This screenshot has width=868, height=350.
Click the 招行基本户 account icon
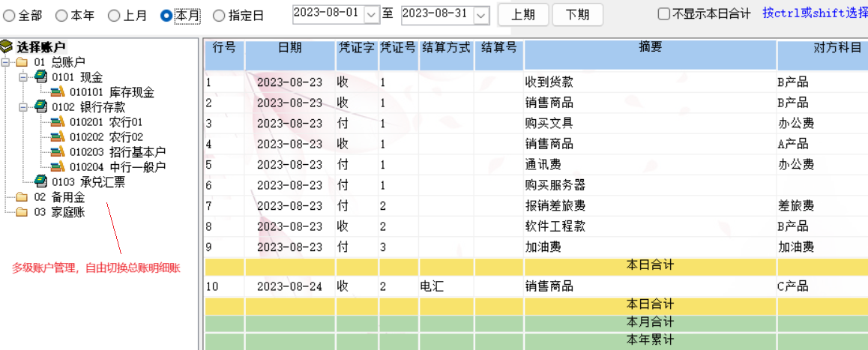(58, 151)
